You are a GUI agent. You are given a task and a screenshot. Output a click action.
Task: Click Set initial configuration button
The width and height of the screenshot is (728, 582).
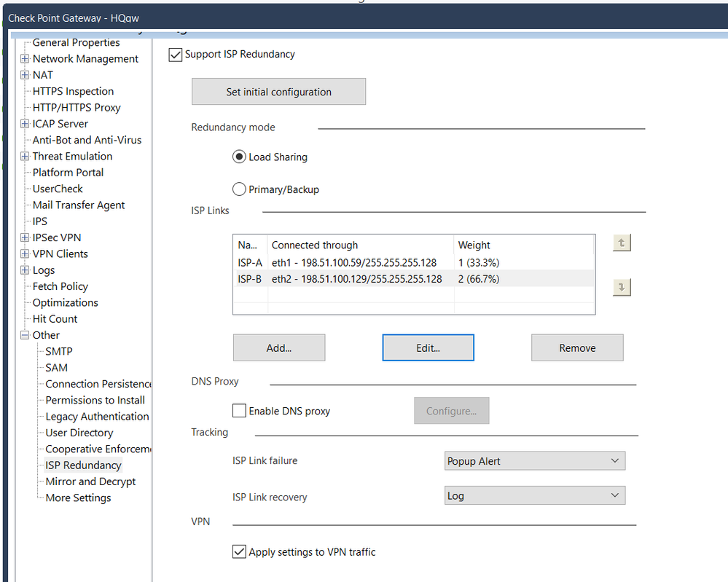pyautogui.click(x=278, y=92)
